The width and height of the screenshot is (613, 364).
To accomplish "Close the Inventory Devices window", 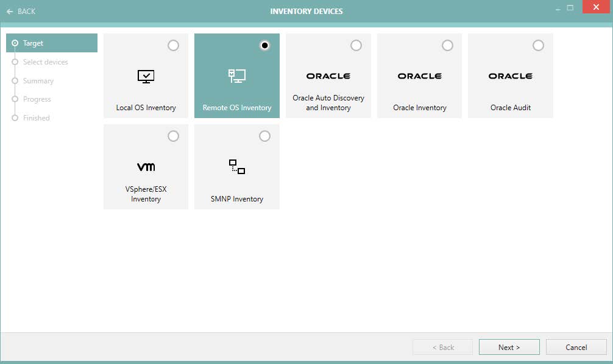I will (x=596, y=7).
